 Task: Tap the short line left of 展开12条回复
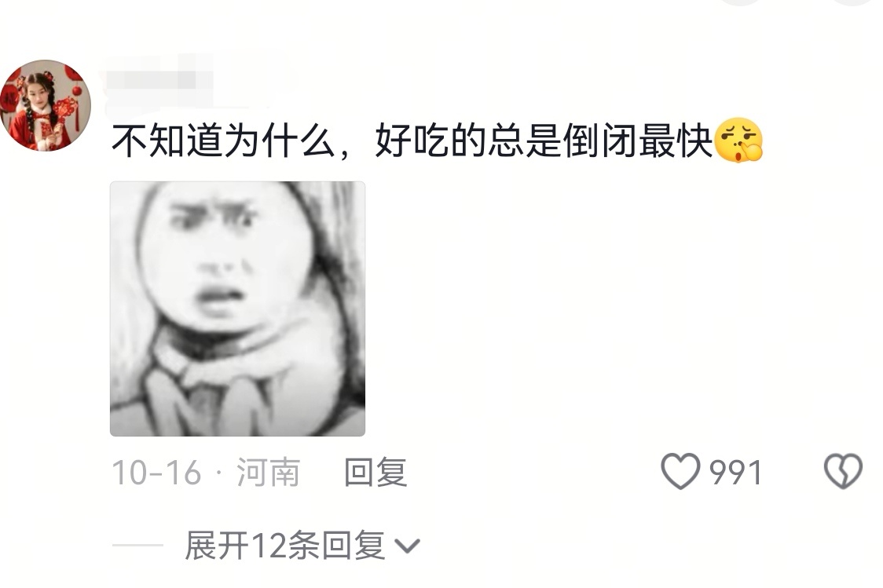[x=137, y=546]
